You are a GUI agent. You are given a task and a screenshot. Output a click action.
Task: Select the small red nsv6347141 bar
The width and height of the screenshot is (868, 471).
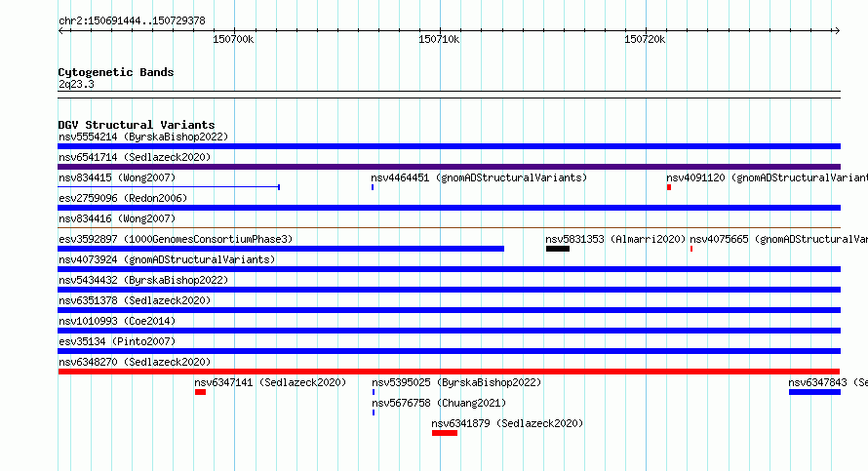pyautogui.click(x=200, y=392)
